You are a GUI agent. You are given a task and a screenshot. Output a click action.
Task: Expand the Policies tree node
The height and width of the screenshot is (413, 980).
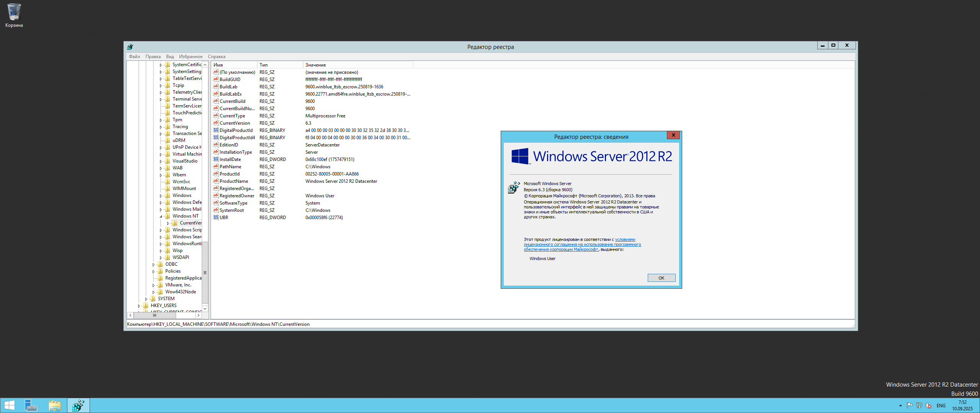pyautogui.click(x=154, y=272)
